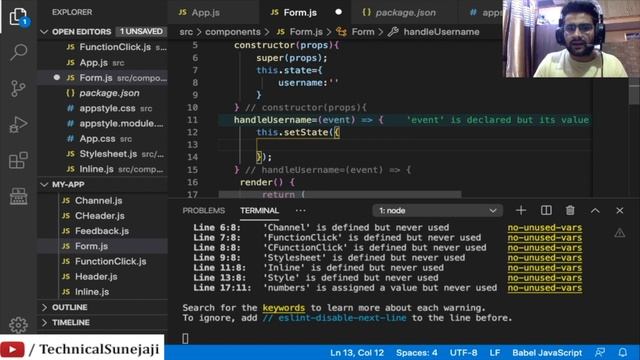Select the TERMINAL panel tab
The width and height of the screenshot is (640, 360).
[260, 211]
